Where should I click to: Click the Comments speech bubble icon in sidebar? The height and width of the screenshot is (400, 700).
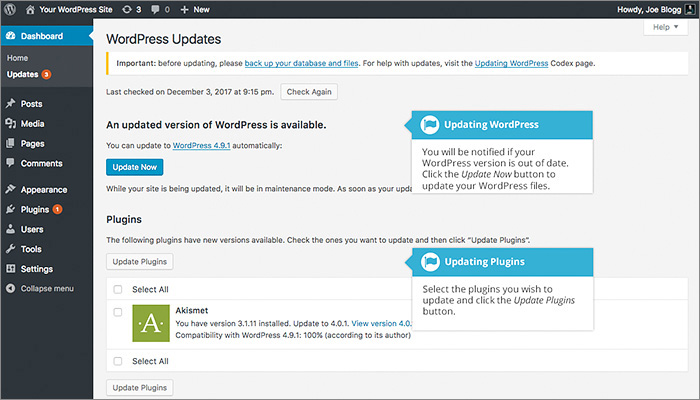[x=11, y=163]
